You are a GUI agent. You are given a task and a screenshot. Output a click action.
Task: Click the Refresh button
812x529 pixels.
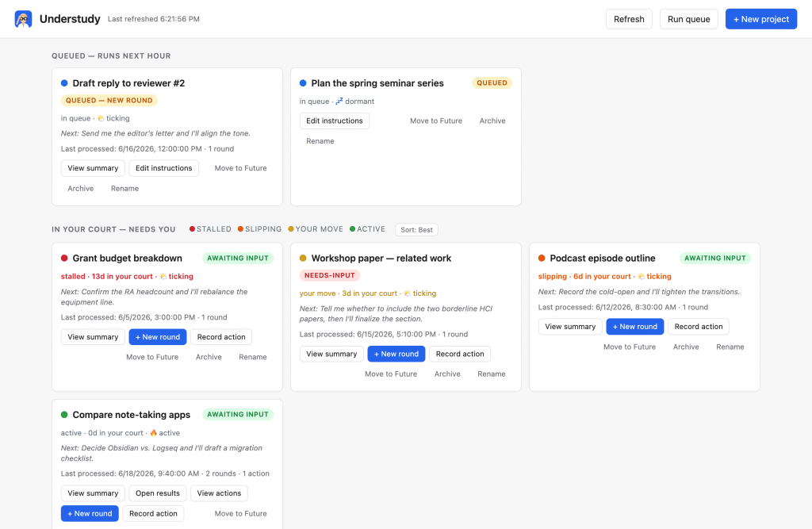pyautogui.click(x=629, y=19)
